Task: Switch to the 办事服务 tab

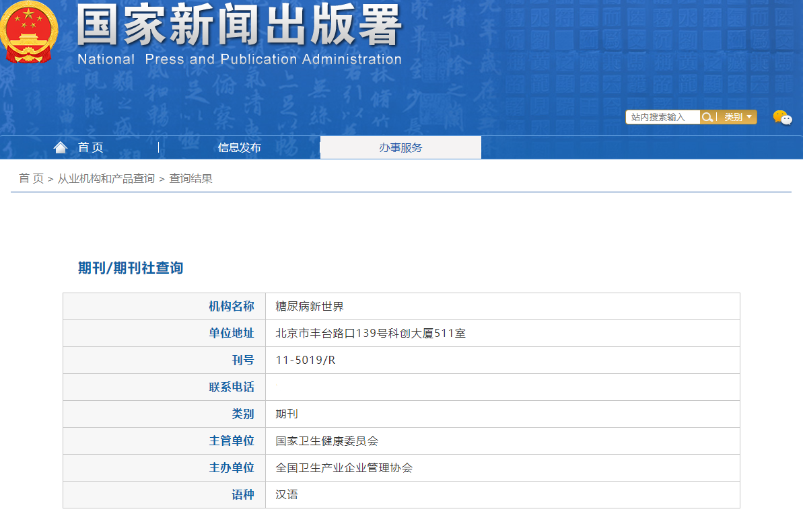Action: (400, 147)
